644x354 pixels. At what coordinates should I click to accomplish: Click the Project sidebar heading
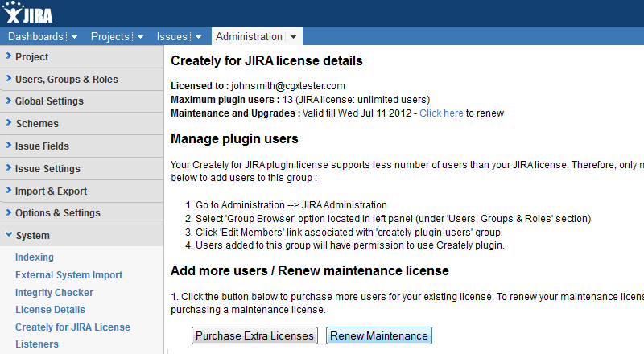pyautogui.click(x=31, y=56)
